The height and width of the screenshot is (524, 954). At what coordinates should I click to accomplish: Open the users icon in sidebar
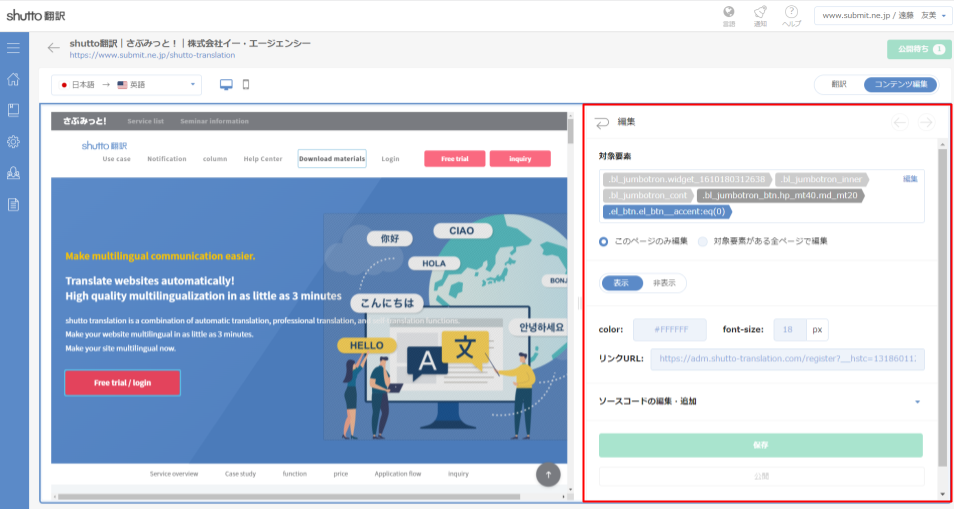click(x=13, y=173)
